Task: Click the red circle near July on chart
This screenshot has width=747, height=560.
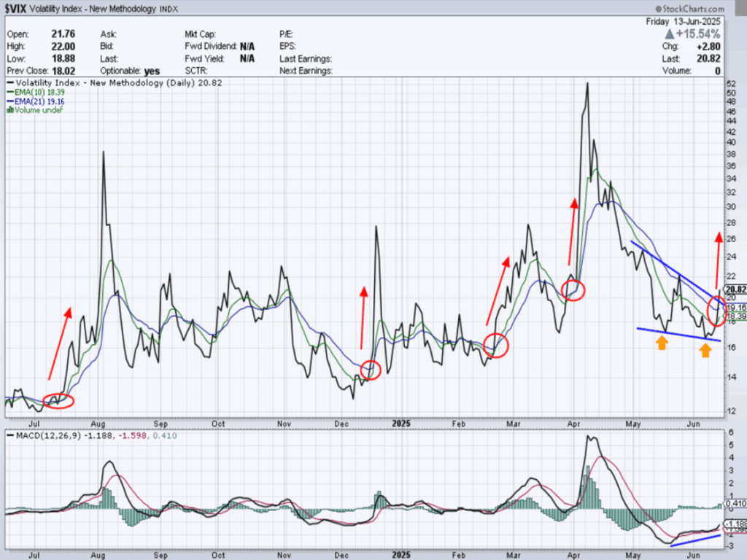Action: [58, 400]
